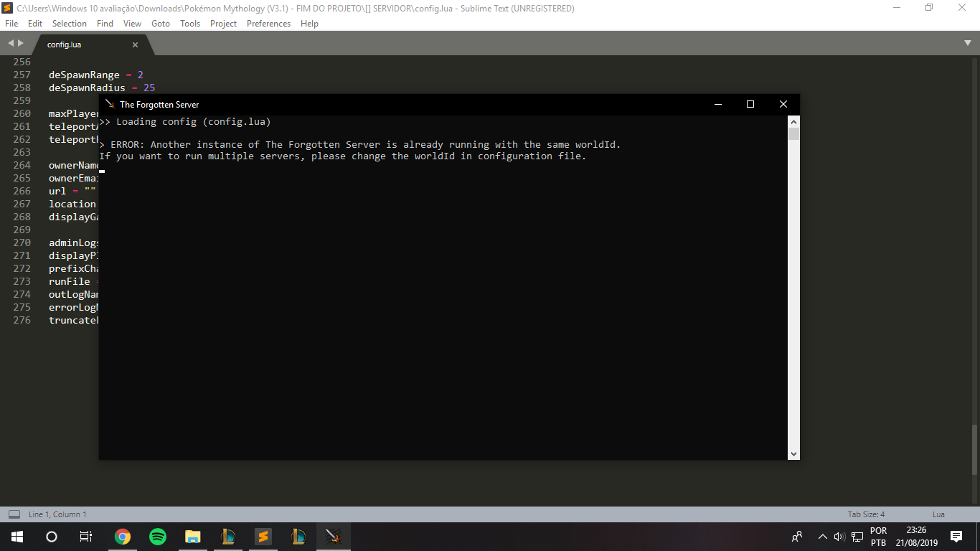This screenshot has height=551, width=980.
Task: Open Task View on the taskbar
Action: (x=86, y=537)
